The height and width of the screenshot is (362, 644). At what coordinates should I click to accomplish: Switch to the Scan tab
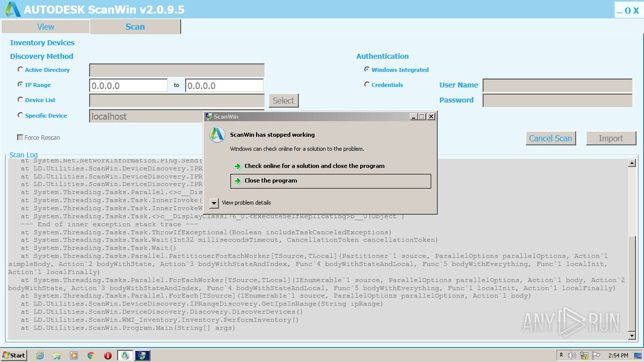tap(135, 27)
